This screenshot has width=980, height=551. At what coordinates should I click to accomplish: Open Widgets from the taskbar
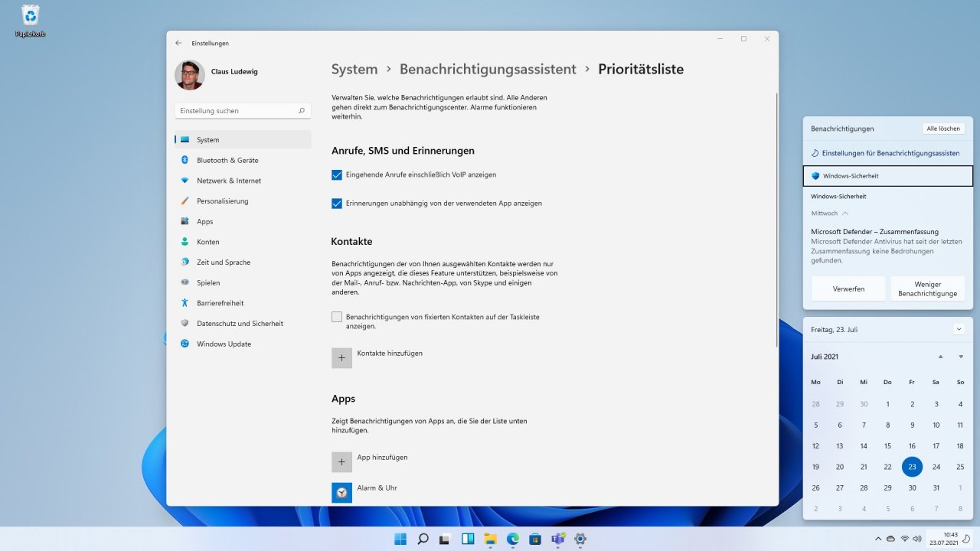click(x=468, y=539)
